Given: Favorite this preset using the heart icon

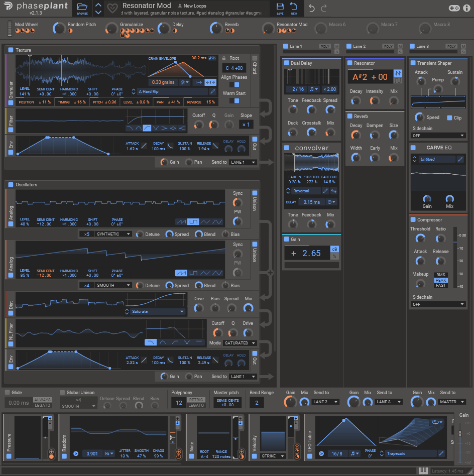Looking at the screenshot, I should pyautogui.click(x=113, y=8).
